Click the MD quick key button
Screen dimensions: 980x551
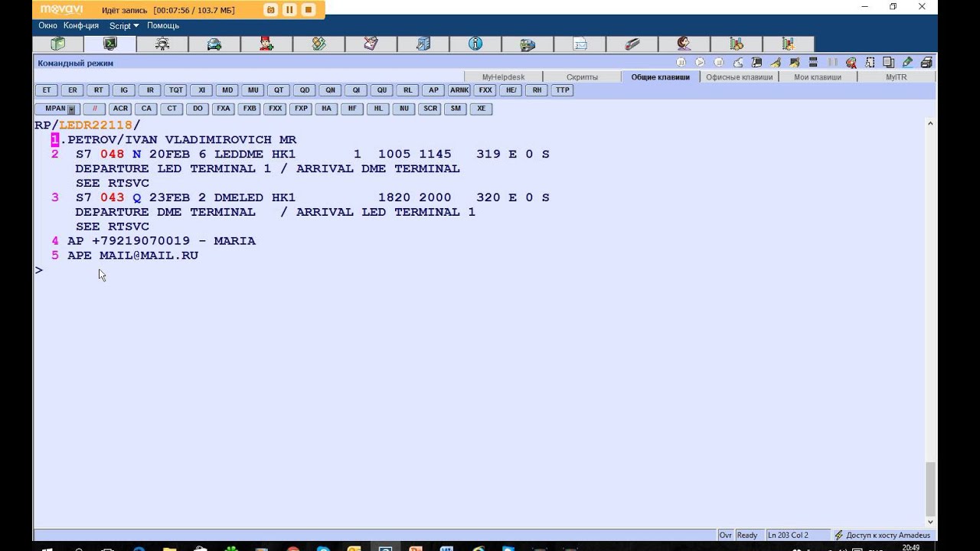pos(227,90)
